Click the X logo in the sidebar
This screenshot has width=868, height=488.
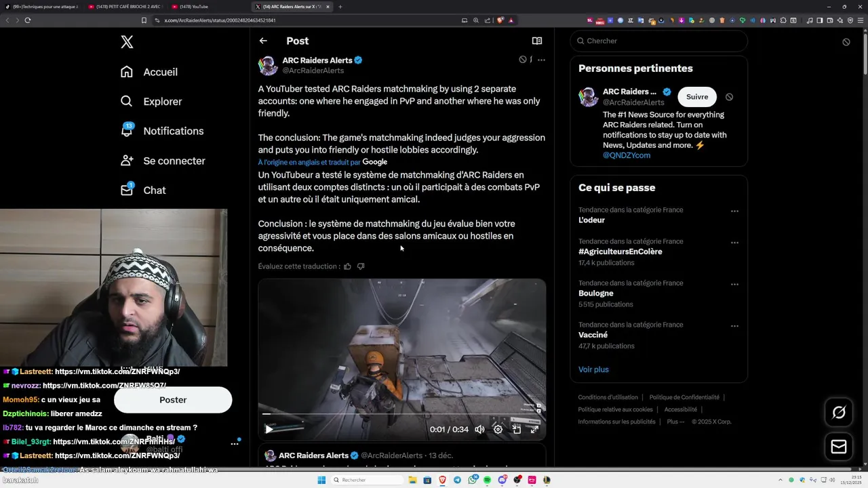pos(127,42)
